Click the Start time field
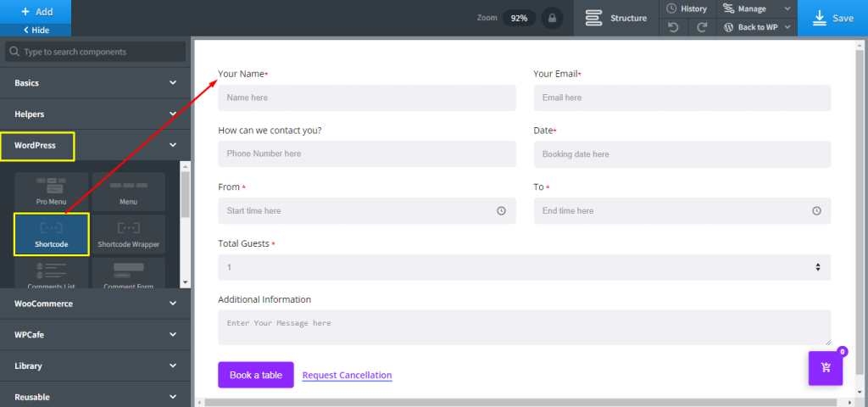The image size is (868, 407). pyautogui.click(x=366, y=211)
